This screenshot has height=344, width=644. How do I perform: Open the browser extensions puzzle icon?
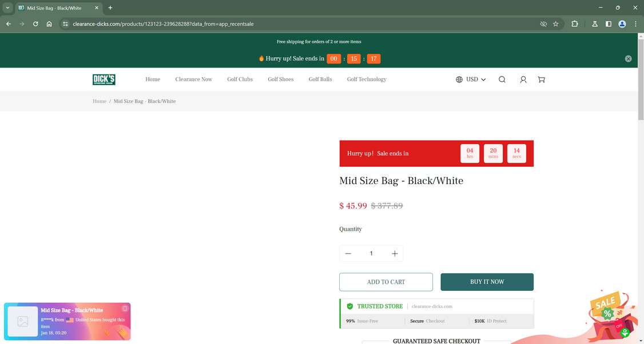[x=574, y=24]
